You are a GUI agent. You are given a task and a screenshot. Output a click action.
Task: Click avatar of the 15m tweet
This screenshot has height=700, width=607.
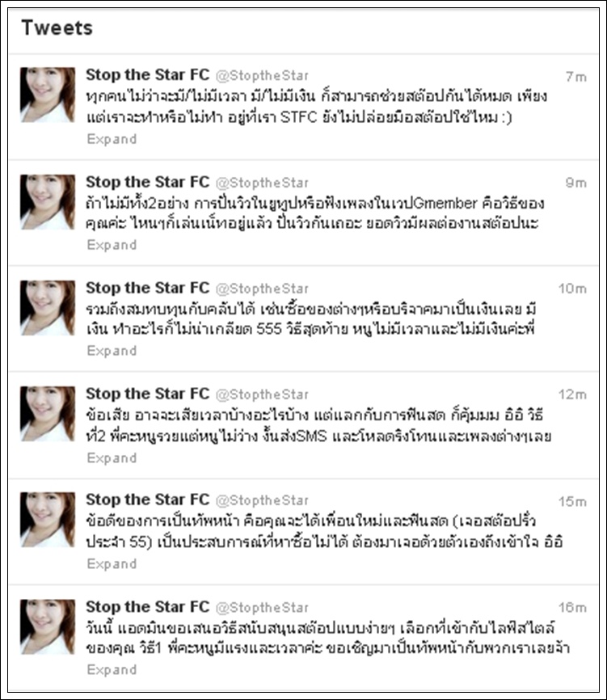[x=48, y=519]
